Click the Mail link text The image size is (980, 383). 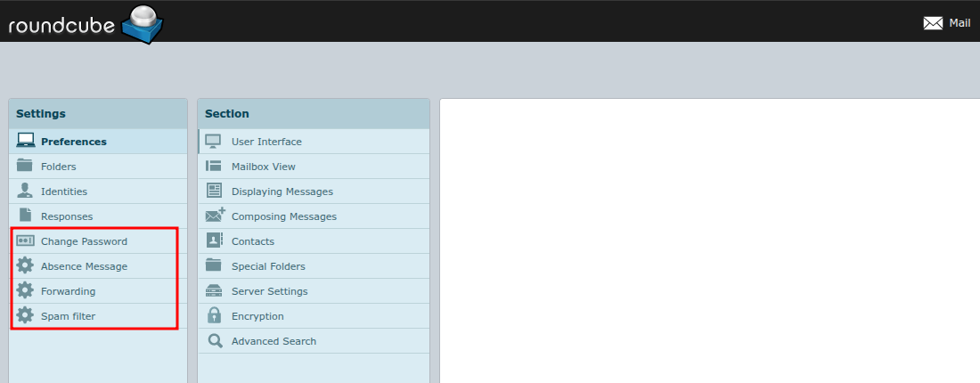coord(960,23)
